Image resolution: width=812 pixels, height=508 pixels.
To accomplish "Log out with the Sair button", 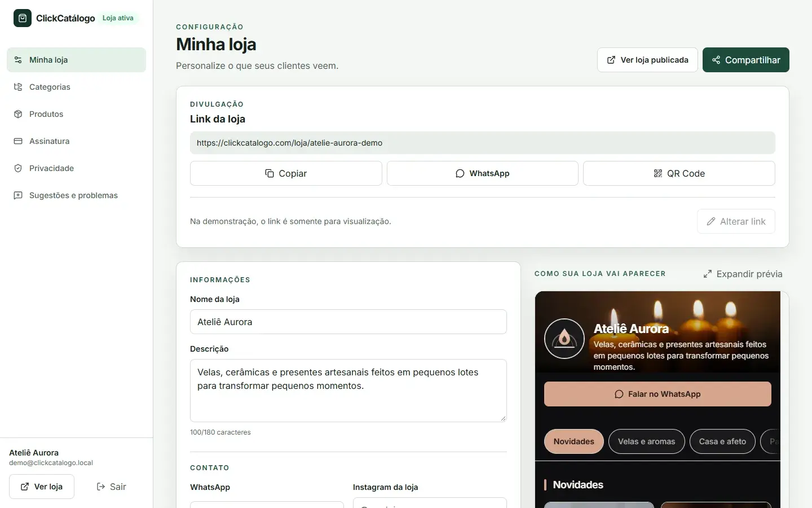I will pyautogui.click(x=111, y=487).
